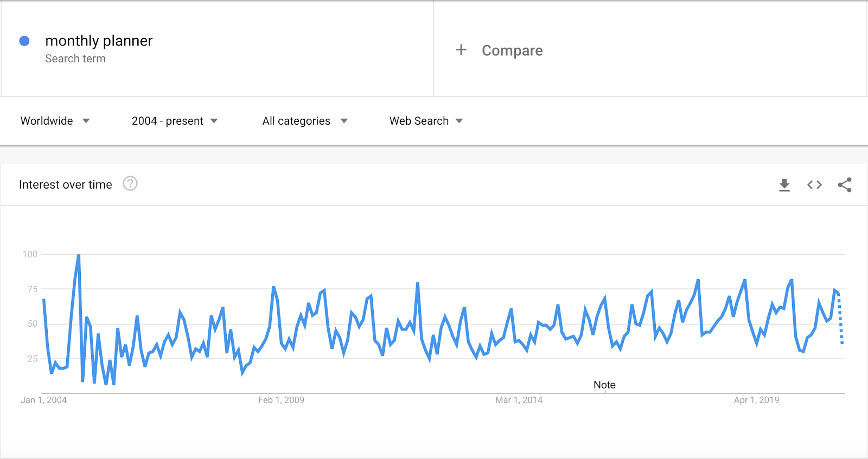Open the Interest over time help icon
Screen dimensions: 868x459
[130, 184]
